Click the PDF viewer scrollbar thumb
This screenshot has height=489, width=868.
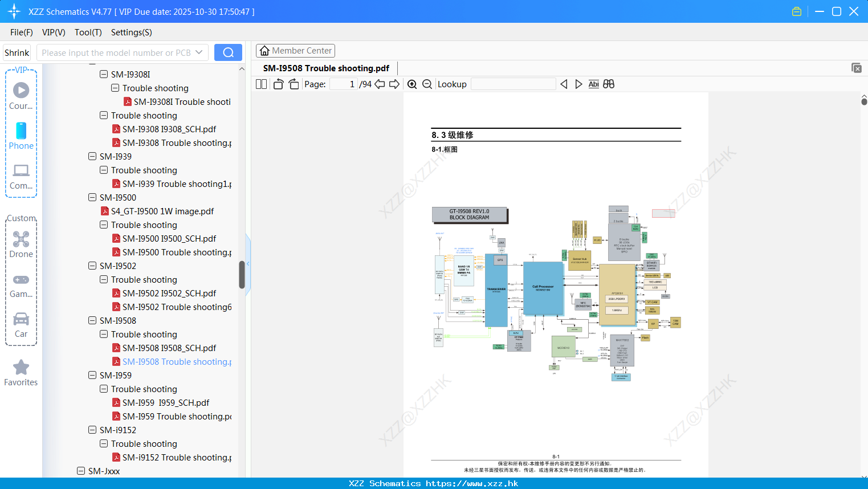(x=864, y=101)
